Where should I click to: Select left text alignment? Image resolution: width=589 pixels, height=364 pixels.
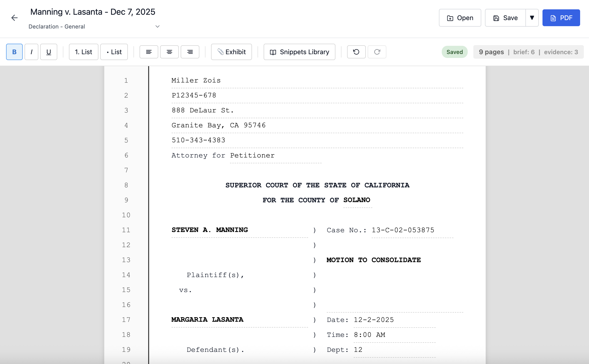tap(149, 52)
